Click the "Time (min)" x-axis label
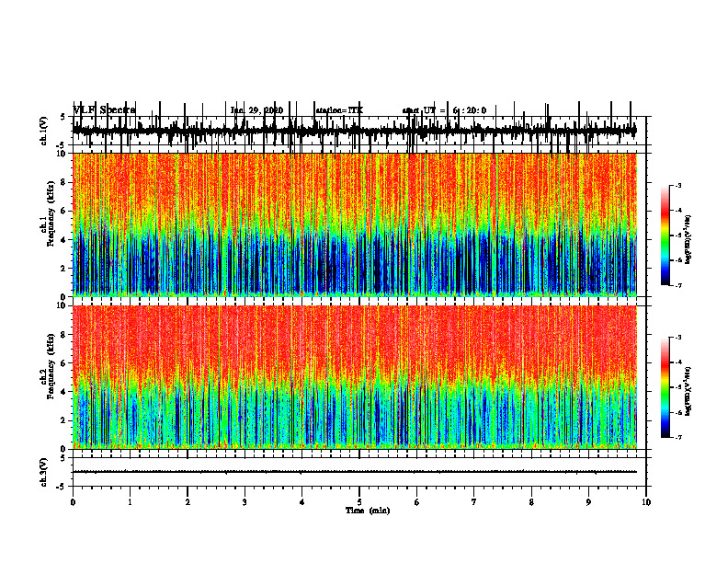 [x=368, y=511]
